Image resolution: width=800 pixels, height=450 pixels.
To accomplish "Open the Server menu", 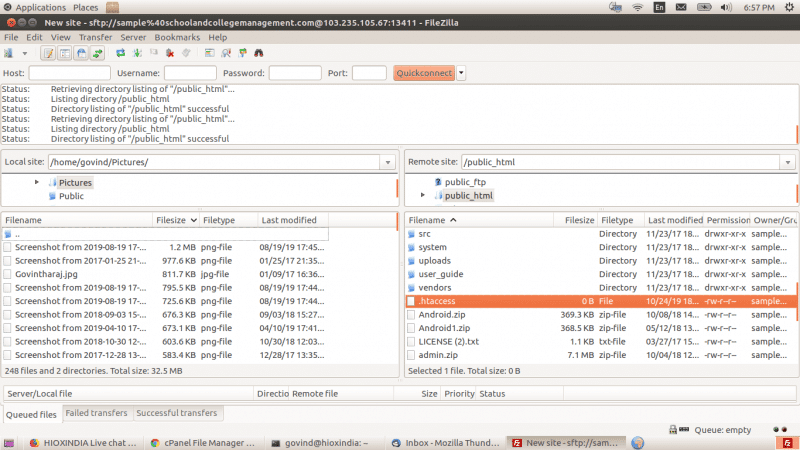I will 133,37.
